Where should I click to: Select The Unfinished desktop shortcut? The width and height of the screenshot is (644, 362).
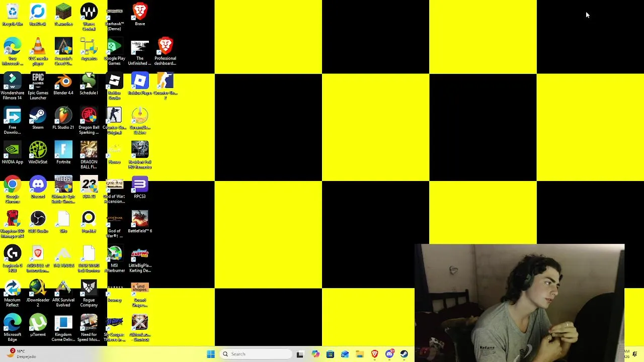140,52
